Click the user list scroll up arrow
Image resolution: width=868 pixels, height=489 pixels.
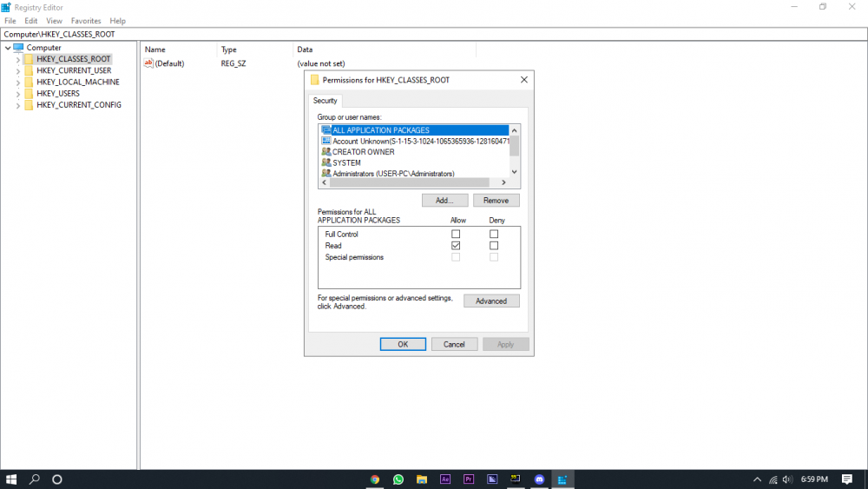click(514, 130)
